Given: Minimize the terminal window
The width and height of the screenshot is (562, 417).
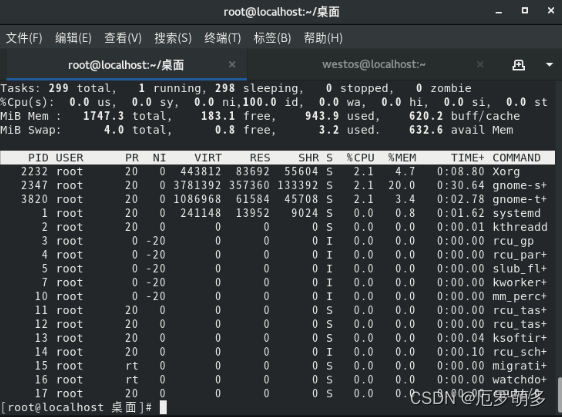Looking at the screenshot, I should click(499, 12).
